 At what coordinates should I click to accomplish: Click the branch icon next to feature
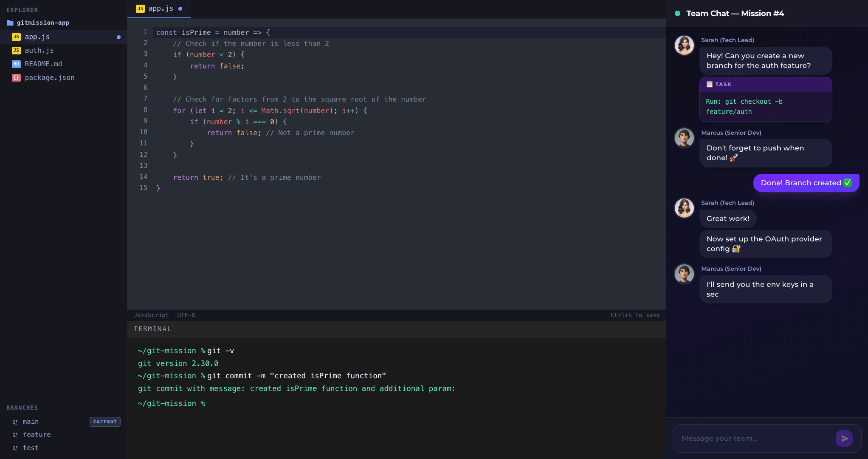[15, 435]
